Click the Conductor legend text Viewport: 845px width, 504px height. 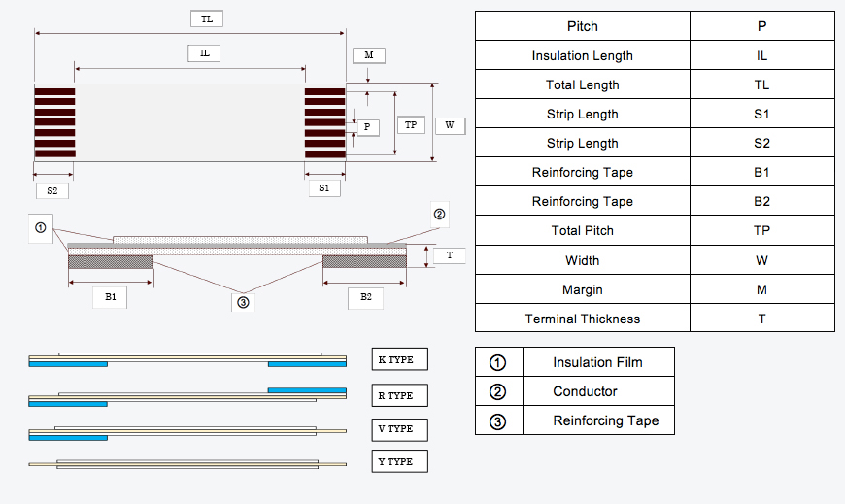pyautogui.click(x=585, y=391)
